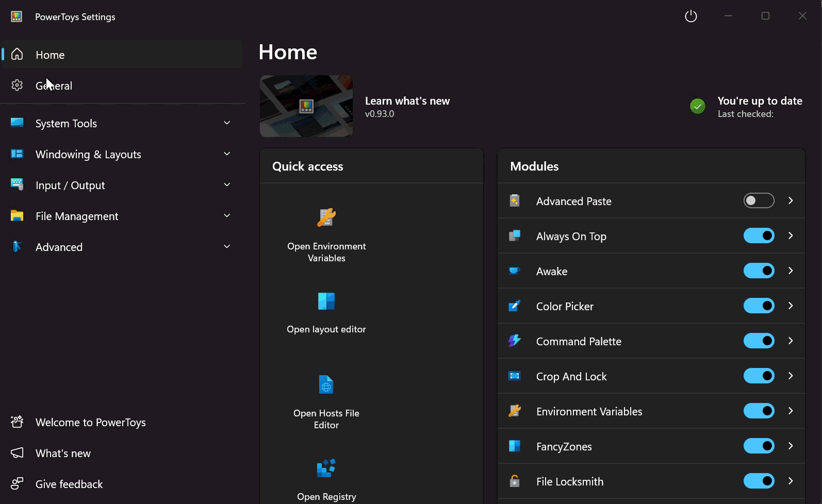Open Command Palette settings via its arrow
Screen dimensions: 822x504
[791, 341]
